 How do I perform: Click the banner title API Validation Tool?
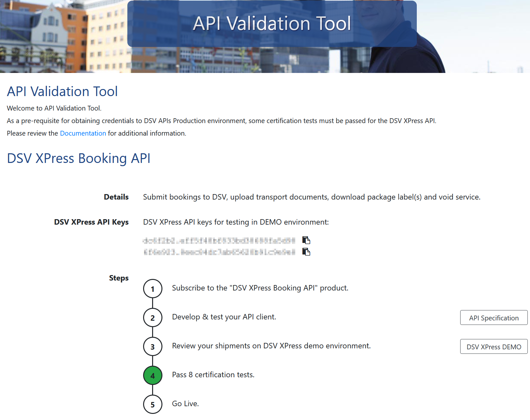click(272, 23)
